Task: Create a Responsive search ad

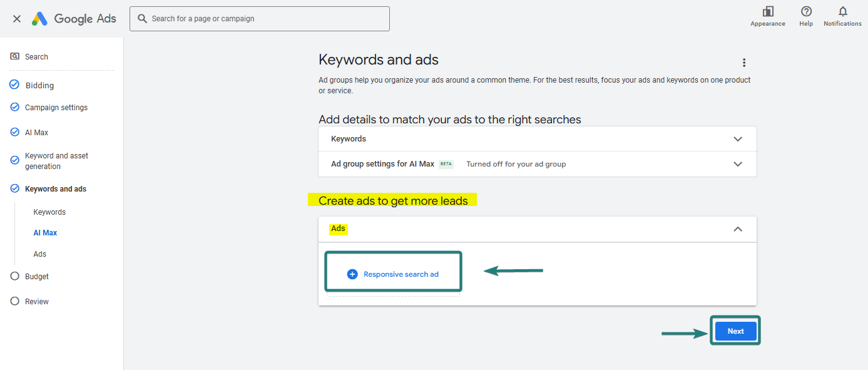Action: pos(393,274)
